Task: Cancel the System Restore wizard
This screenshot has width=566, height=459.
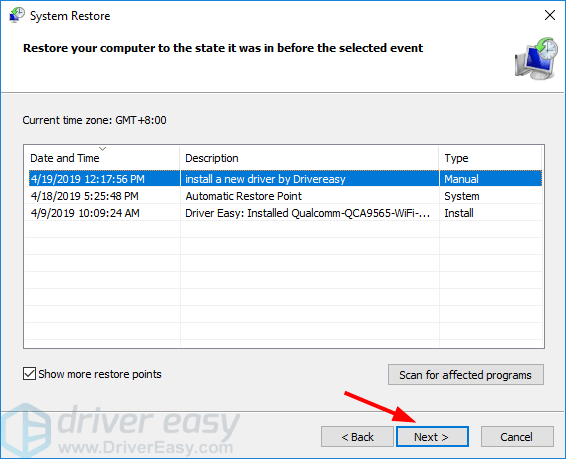Action: (x=517, y=437)
